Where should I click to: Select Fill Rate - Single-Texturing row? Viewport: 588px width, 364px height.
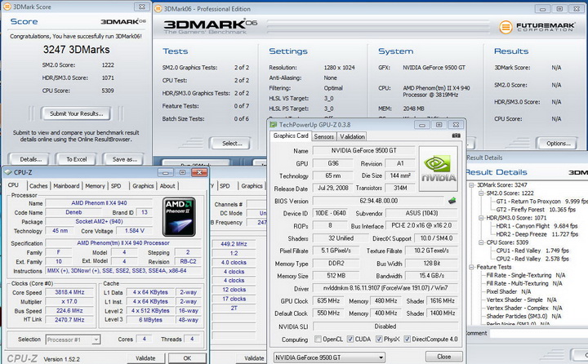coord(526,275)
